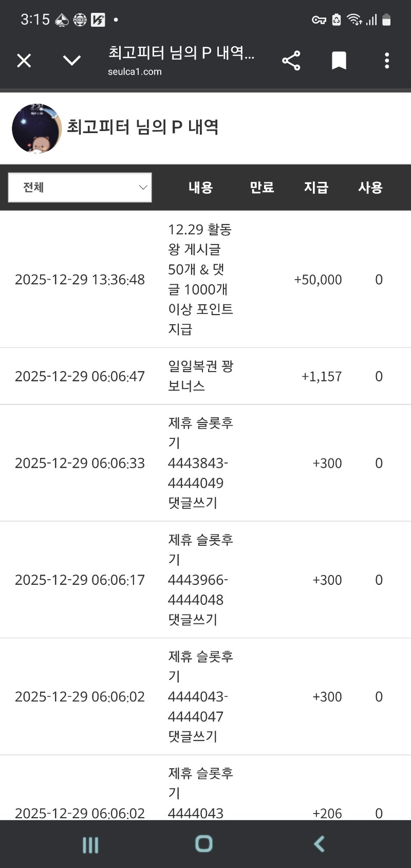The height and width of the screenshot is (868, 411).
Task: Open the three-dot overflow menu
Action: [x=387, y=61]
